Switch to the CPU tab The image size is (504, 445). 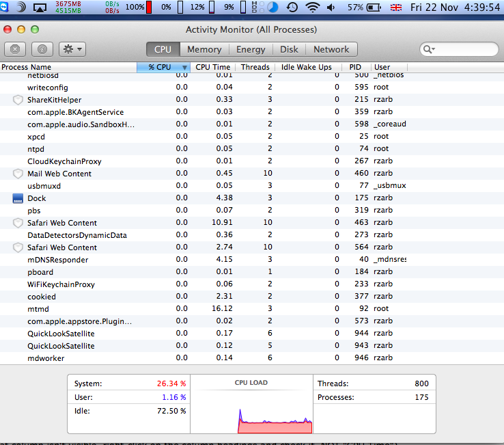[x=163, y=49]
